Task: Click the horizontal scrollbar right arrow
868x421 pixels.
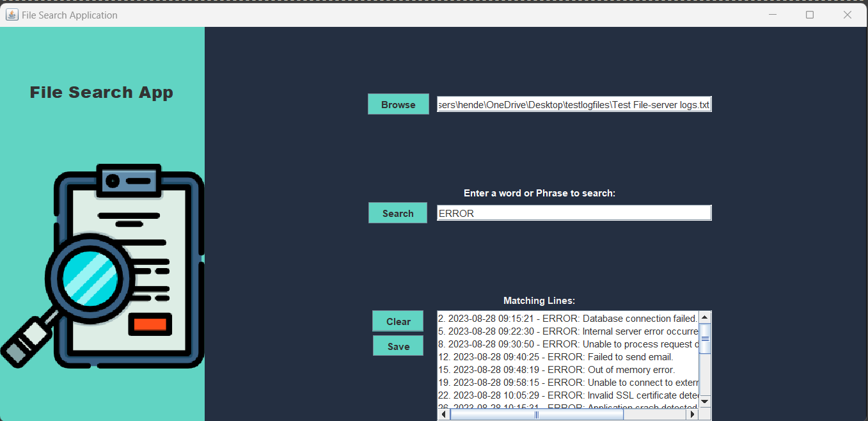Action: [692, 414]
